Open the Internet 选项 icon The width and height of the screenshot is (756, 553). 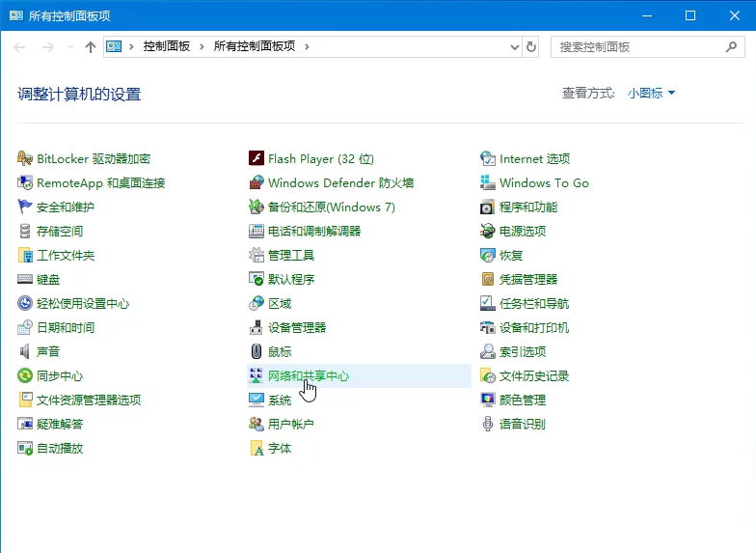[488, 158]
